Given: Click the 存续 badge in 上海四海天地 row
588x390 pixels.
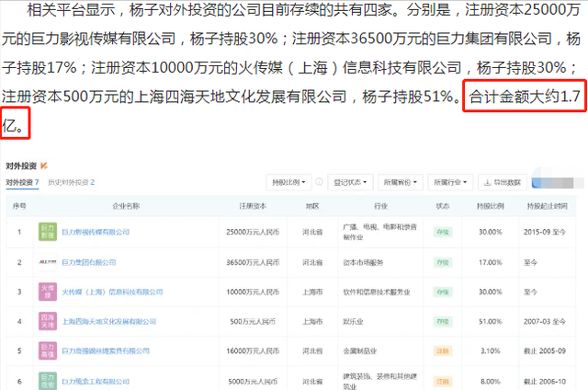Looking at the screenshot, I should coord(443,321).
